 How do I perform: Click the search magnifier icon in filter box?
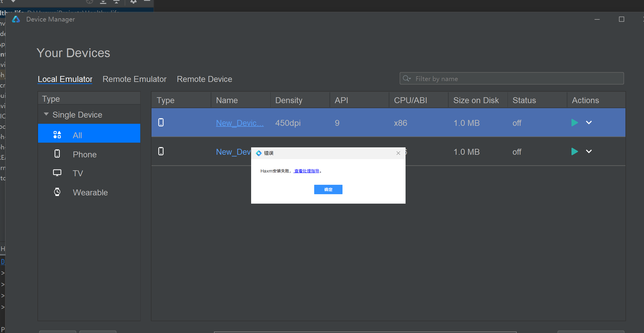(x=407, y=78)
